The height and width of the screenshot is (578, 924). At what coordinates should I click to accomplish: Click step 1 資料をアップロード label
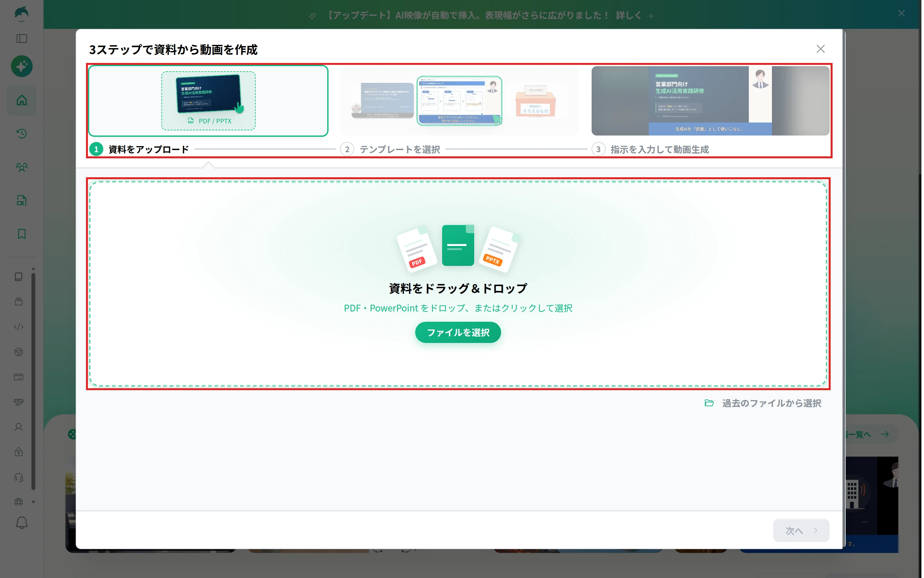(149, 149)
